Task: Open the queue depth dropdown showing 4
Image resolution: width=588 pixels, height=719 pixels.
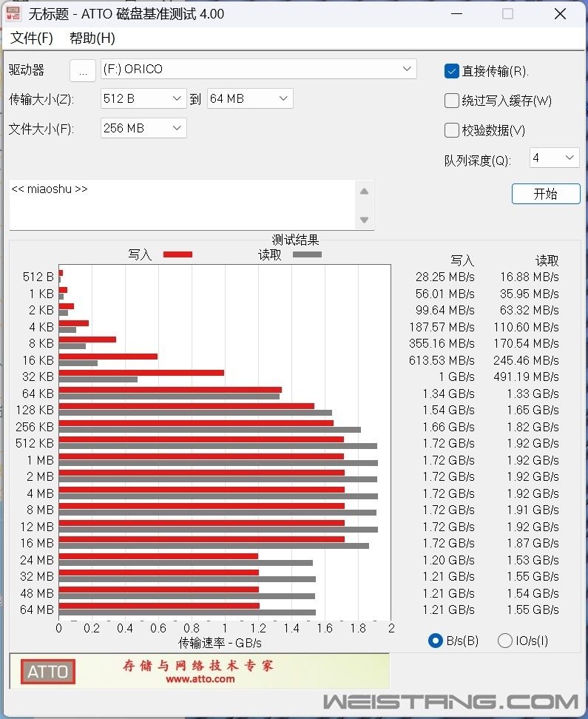Action: click(569, 158)
